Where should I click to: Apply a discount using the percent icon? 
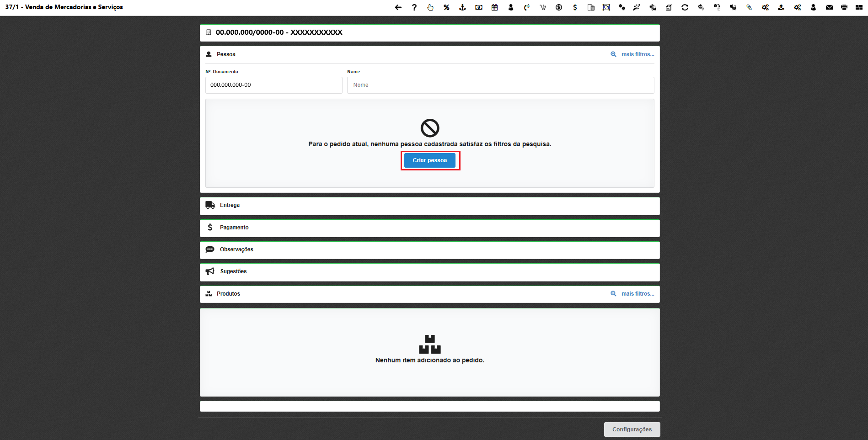pos(446,7)
